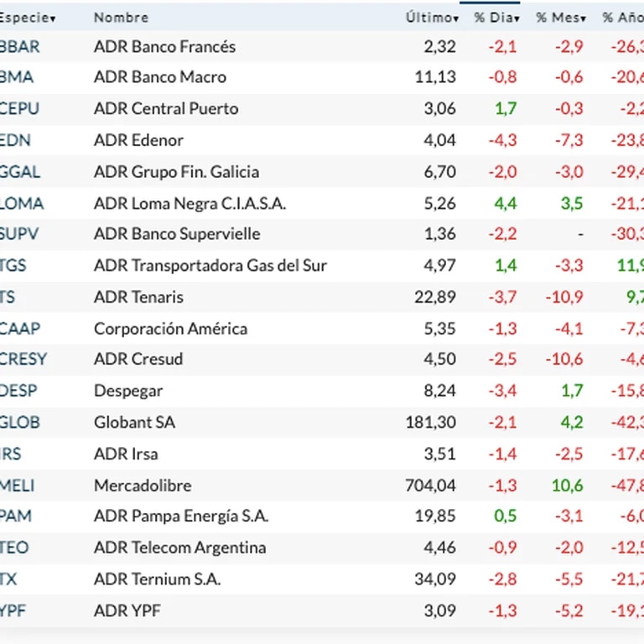Select the 'Globant SA' name
The width and height of the screenshot is (644, 644).
pyautogui.click(x=134, y=423)
